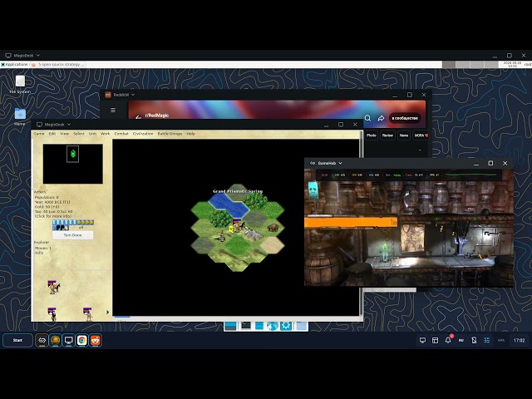Click the screen rotation icon in tray
The width and height of the screenshot is (532, 399).
coord(474,340)
